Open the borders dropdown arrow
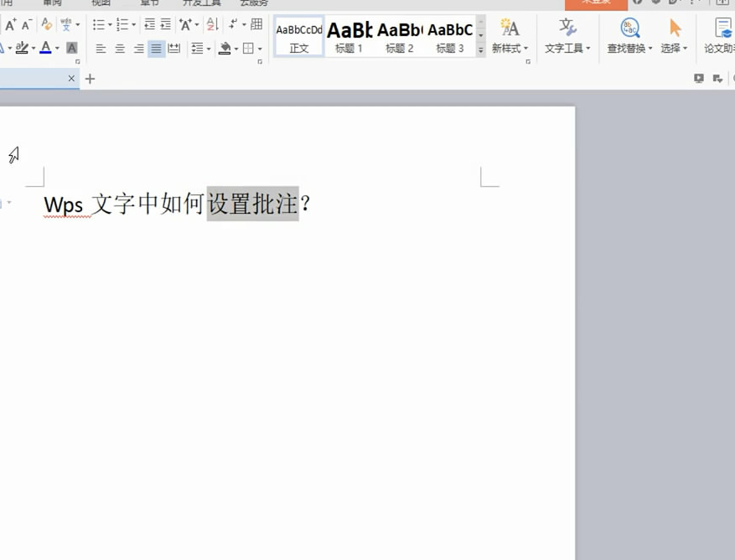735x560 pixels. tap(259, 48)
